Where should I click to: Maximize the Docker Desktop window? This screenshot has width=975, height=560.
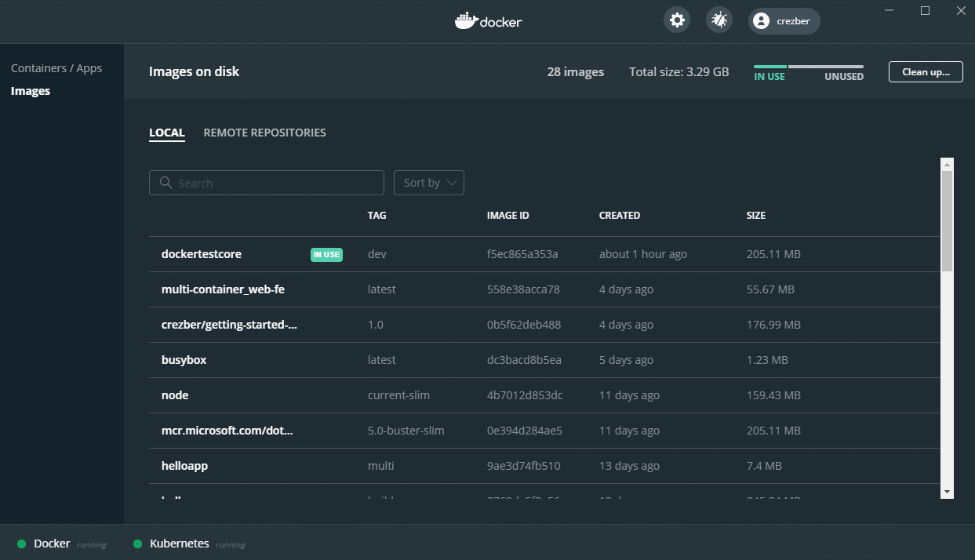(x=925, y=10)
